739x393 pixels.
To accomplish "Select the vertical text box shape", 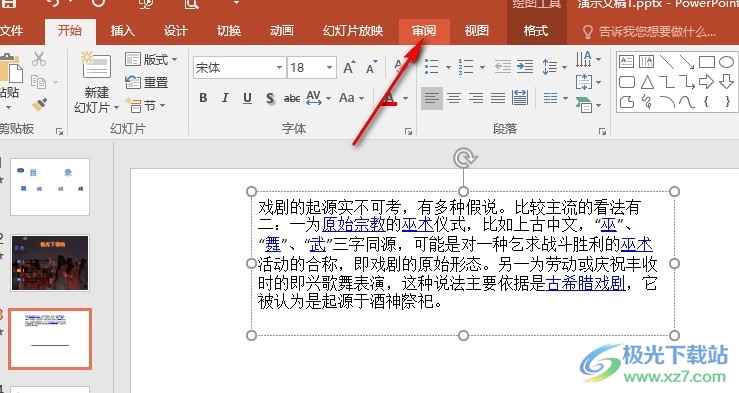I will [646, 62].
